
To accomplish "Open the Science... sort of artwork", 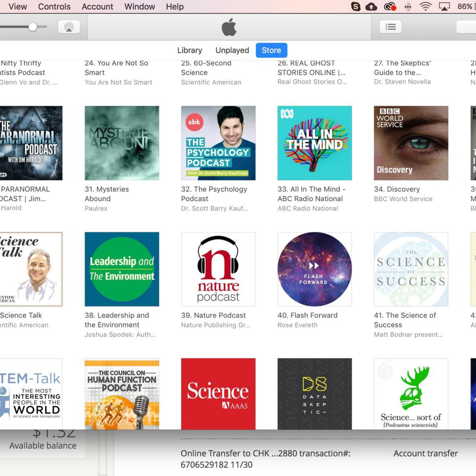I will pyautogui.click(x=411, y=394).
